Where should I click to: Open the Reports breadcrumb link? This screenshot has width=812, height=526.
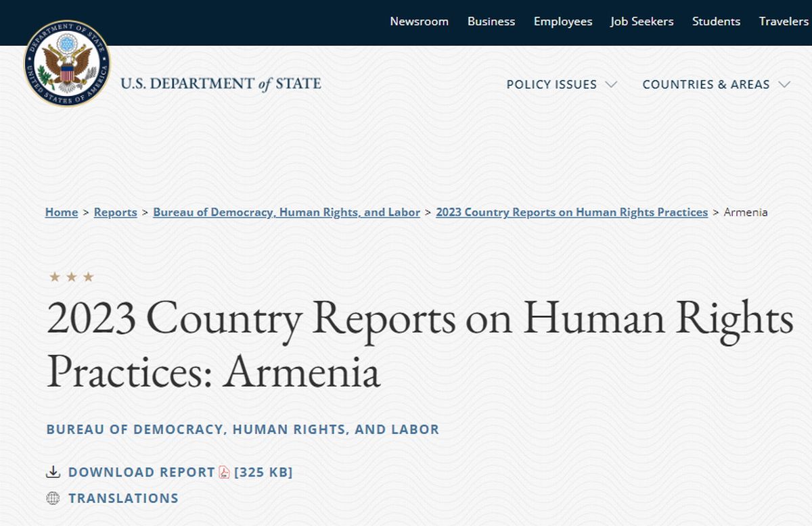coord(115,212)
